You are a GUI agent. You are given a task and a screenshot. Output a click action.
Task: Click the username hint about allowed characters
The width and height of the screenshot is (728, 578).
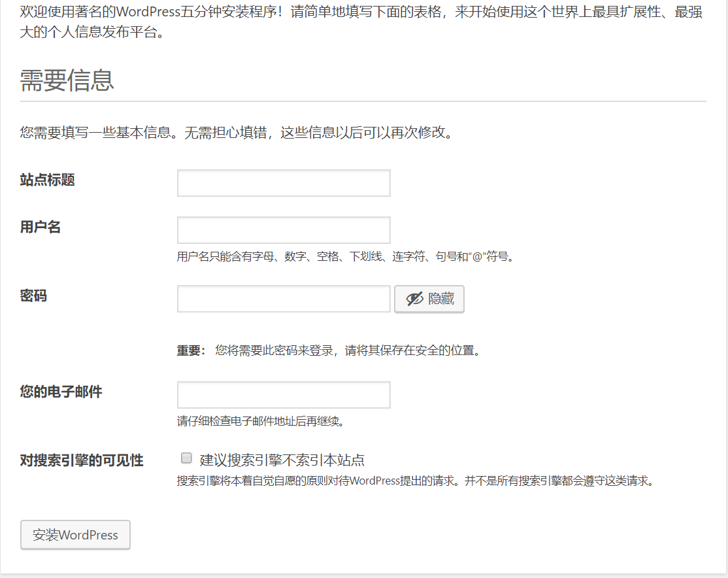pyautogui.click(x=346, y=256)
